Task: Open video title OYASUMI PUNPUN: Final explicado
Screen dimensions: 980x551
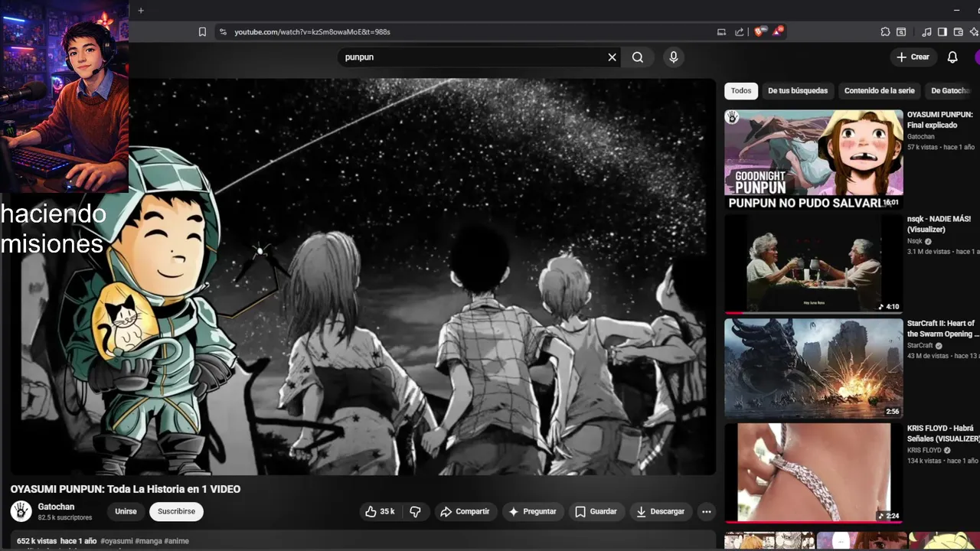Action: (x=939, y=120)
